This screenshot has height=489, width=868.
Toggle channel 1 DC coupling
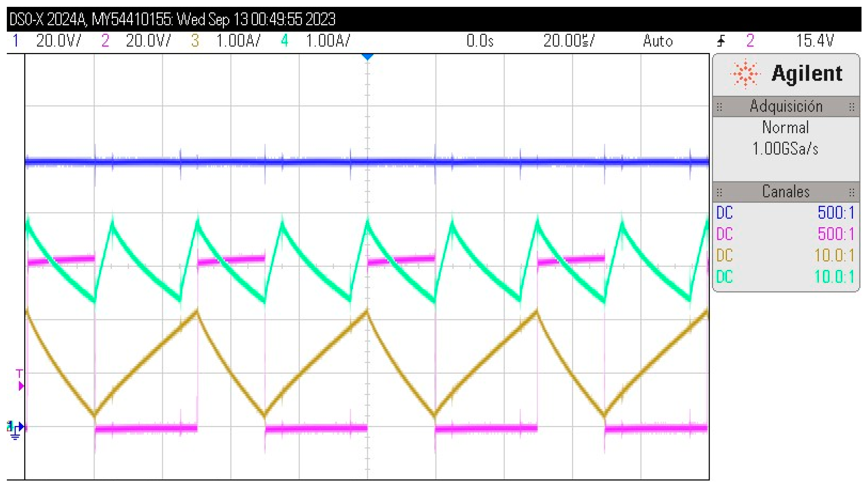point(725,213)
